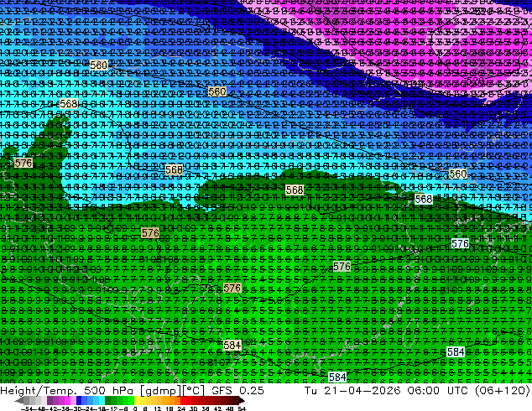This screenshot has width=532, height=411.
Task: Choose the dark green swatch in the legend
Action: 107,400
